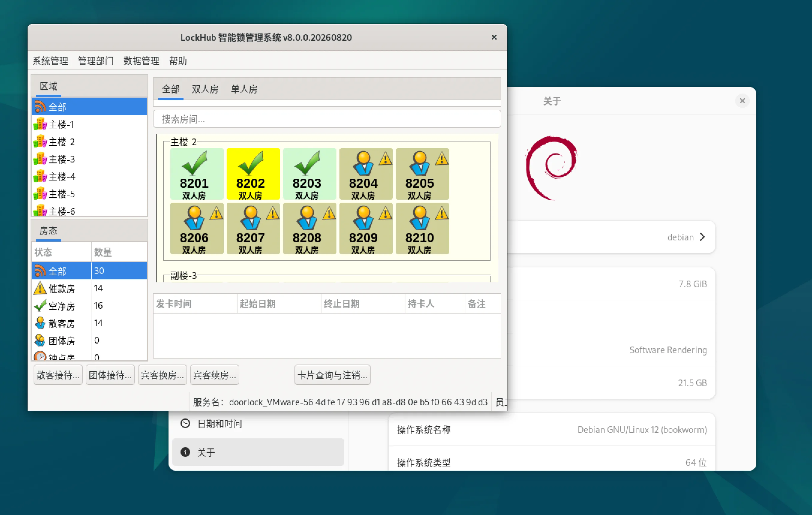Select occupied room 8205 tile
Image resolution: width=812 pixels, height=515 pixels.
click(422, 174)
